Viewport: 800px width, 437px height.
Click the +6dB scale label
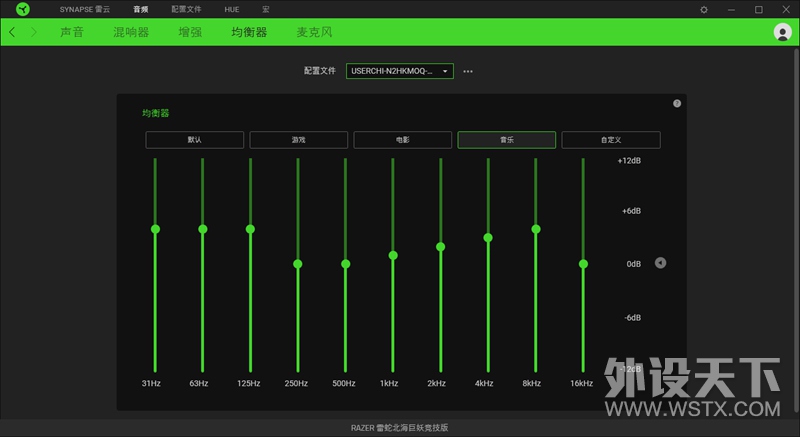click(631, 211)
